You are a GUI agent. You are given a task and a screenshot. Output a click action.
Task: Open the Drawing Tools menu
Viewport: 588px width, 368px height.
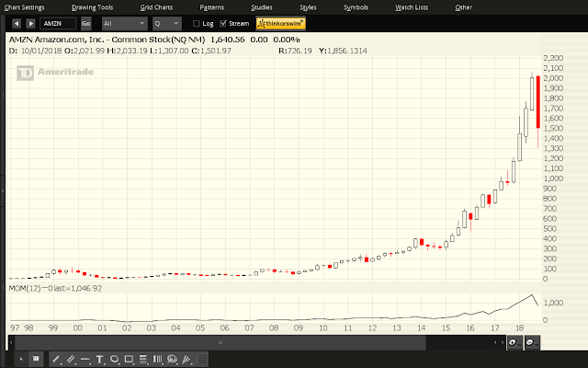click(92, 7)
